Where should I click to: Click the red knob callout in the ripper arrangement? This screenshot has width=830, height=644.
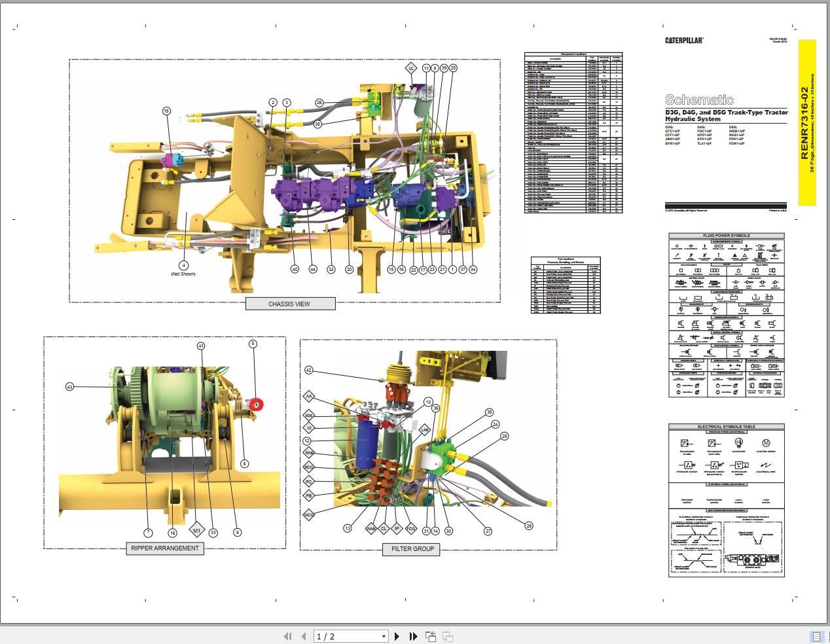[x=256, y=404]
